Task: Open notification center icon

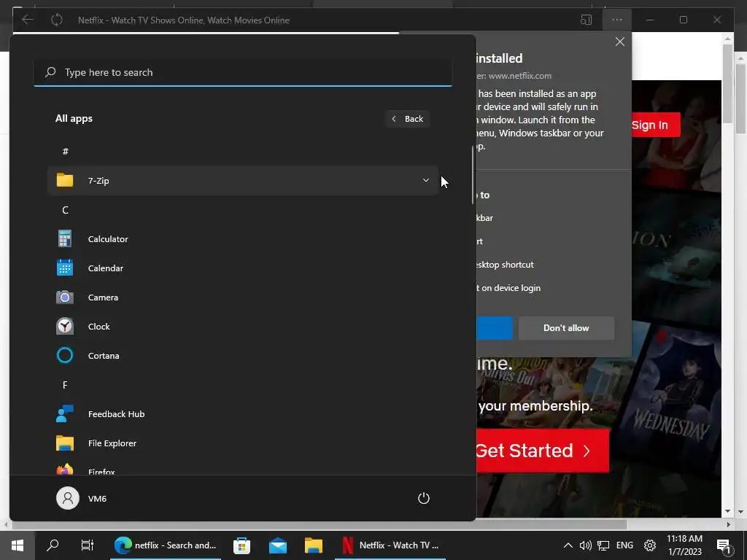Action: click(724, 546)
